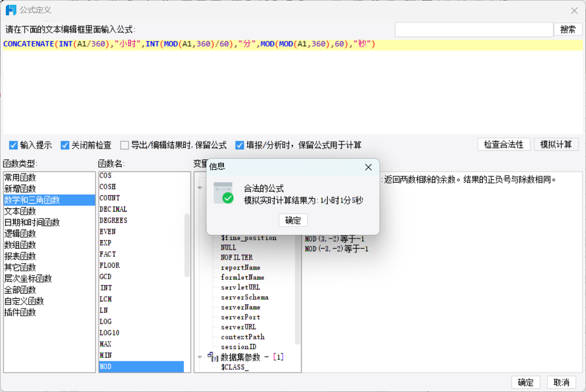
Task: Select the GCD function
Action: [142, 276]
